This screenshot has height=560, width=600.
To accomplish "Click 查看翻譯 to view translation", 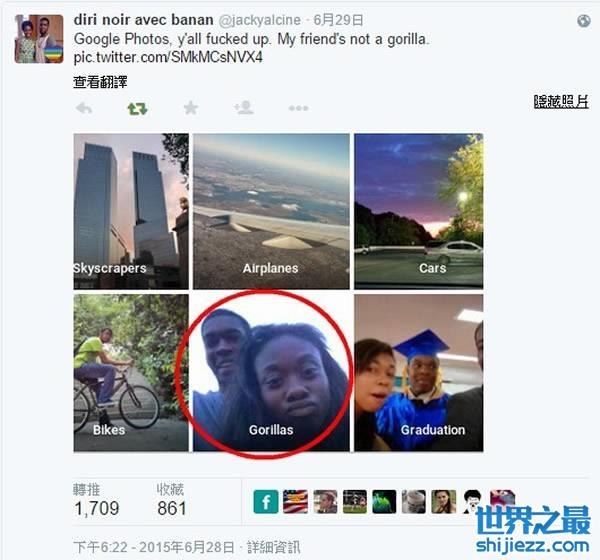I will tap(100, 82).
